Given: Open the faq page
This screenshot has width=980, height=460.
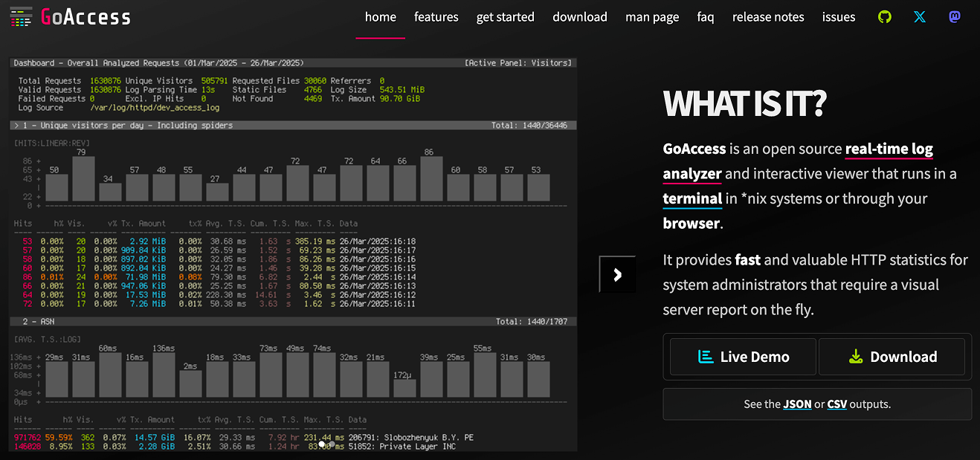Looking at the screenshot, I should pos(706,16).
